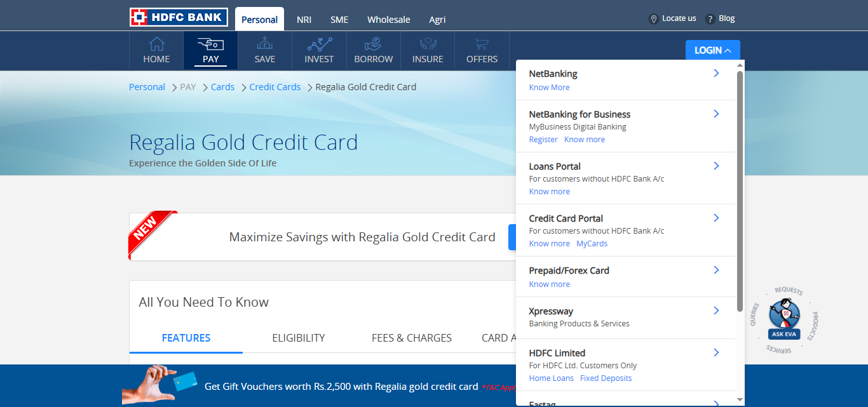
Task: Switch to the Wholesale tab
Action: click(389, 20)
